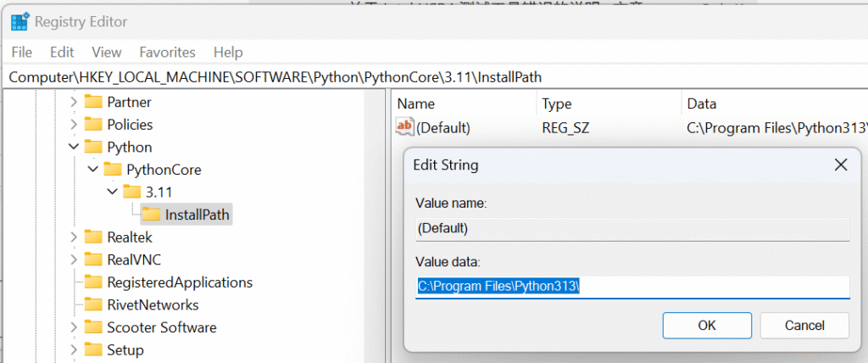Click the Policies folder icon
This screenshot has width=868, height=363.
(92, 125)
